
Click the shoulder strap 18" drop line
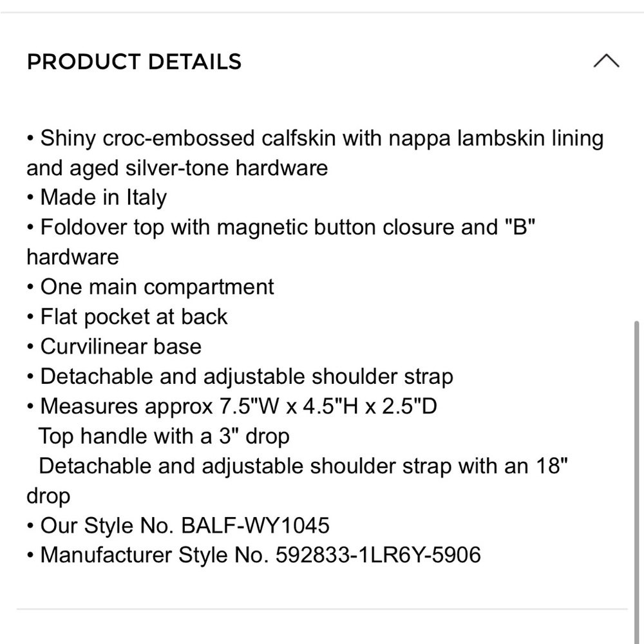click(x=297, y=480)
